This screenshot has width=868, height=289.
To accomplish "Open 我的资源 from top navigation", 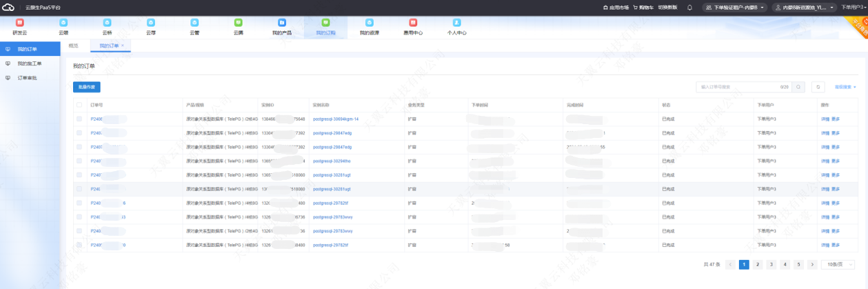I will pyautogui.click(x=369, y=27).
